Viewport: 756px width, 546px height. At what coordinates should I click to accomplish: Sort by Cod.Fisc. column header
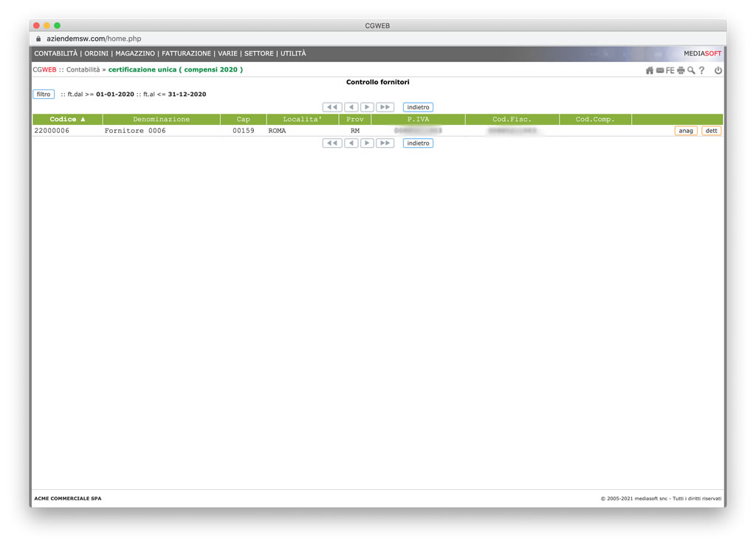(512, 119)
